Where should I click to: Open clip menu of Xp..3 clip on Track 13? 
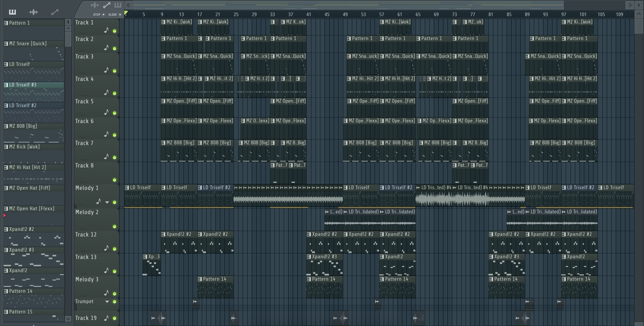[x=145, y=256]
